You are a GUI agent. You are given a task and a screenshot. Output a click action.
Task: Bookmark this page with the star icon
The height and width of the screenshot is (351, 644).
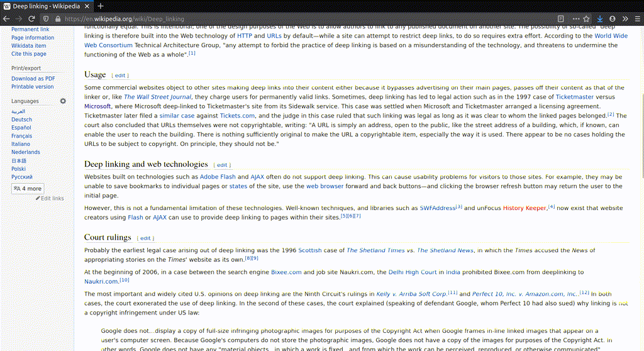pyautogui.click(x=587, y=19)
